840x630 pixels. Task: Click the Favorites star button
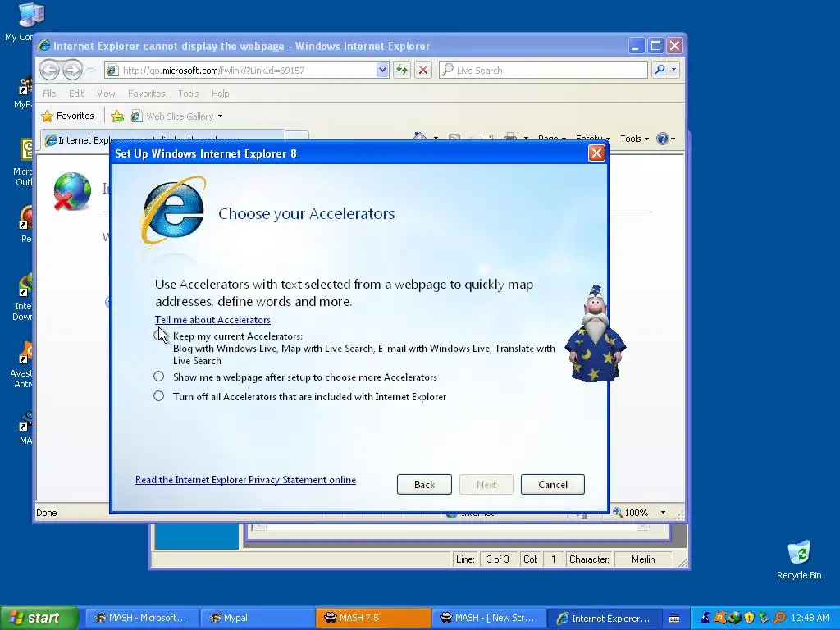pos(67,116)
